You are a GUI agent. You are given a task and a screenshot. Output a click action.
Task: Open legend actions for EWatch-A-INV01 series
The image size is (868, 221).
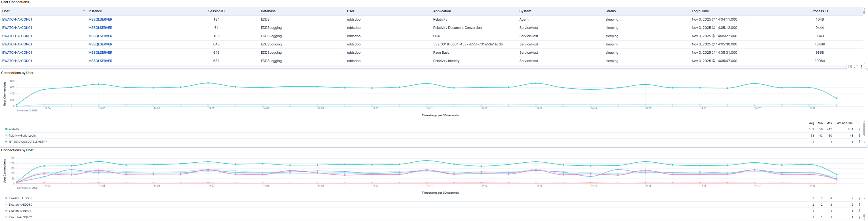(x=859, y=211)
